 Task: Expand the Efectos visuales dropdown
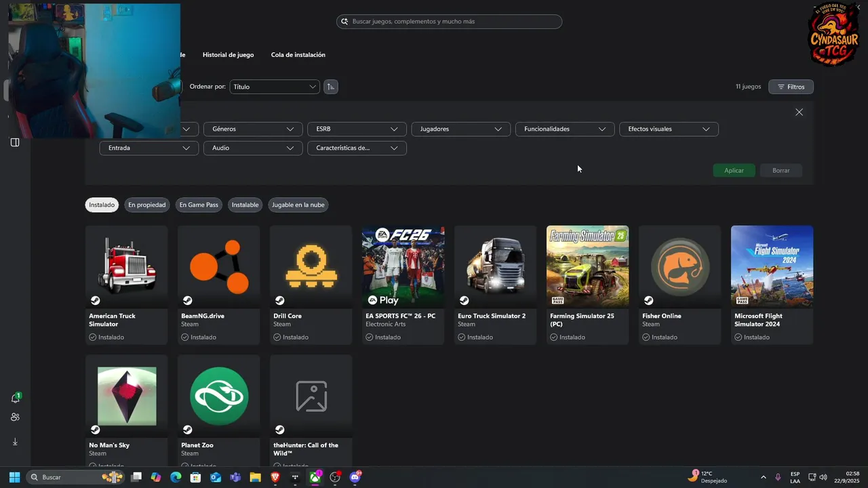pos(669,129)
